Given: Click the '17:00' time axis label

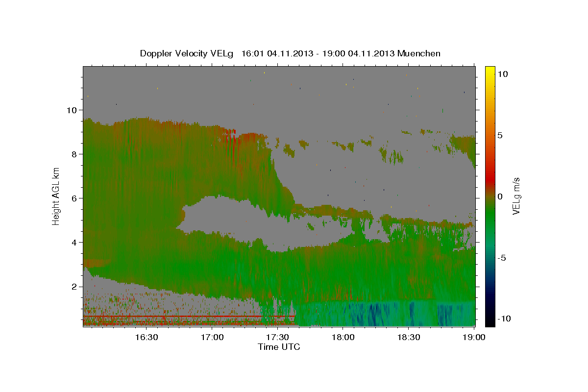Looking at the screenshot, I should (213, 337).
